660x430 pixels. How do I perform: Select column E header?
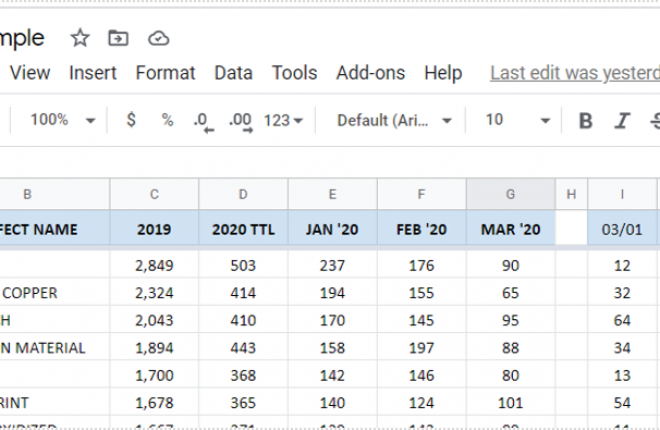[333, 194]
